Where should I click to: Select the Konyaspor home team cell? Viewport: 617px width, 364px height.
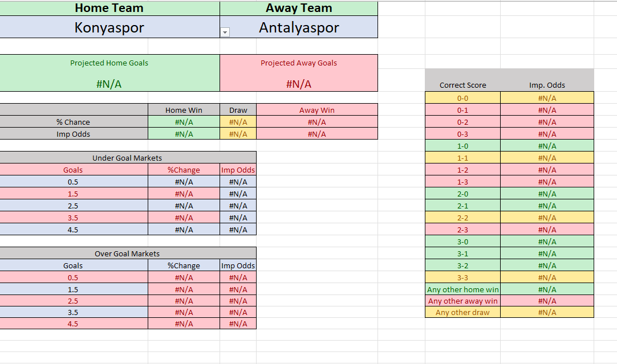(109, 27)
